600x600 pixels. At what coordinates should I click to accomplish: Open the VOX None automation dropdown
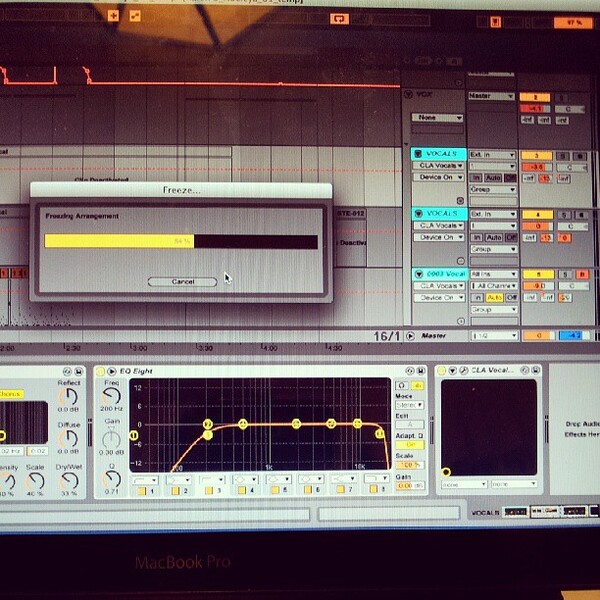(437, 117)
